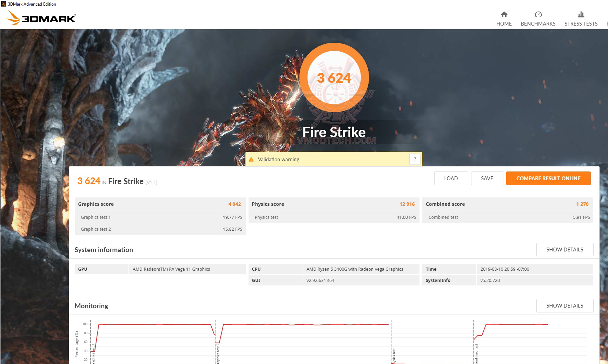Open the Benchmarks gauge icon
The image size is (608, 364).
pyautogui.click(x=538, y=14)
